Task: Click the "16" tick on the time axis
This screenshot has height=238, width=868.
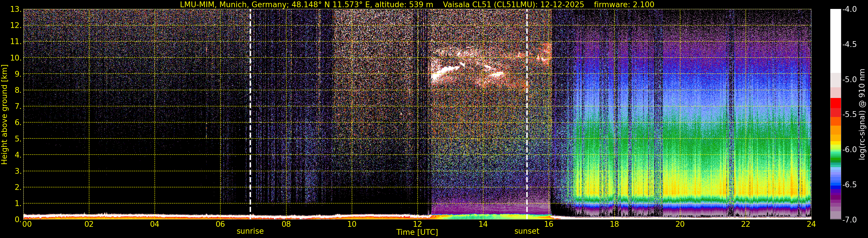Action: [x=548, y=224]
